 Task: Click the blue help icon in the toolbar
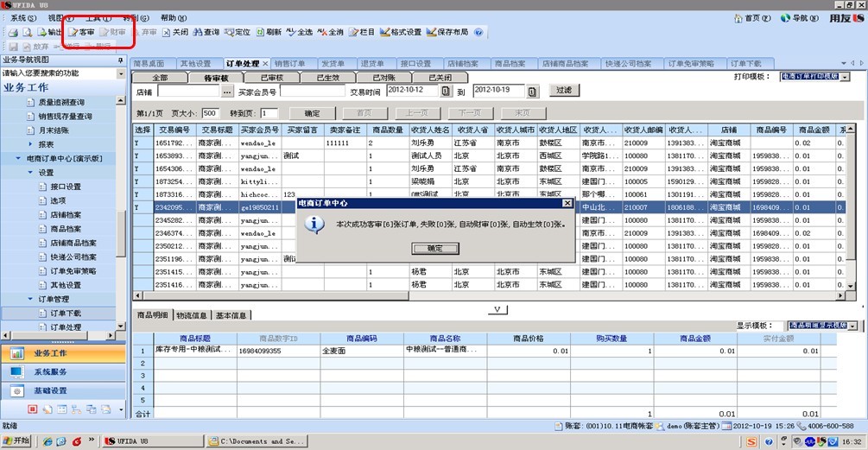(x=478, y=33)
